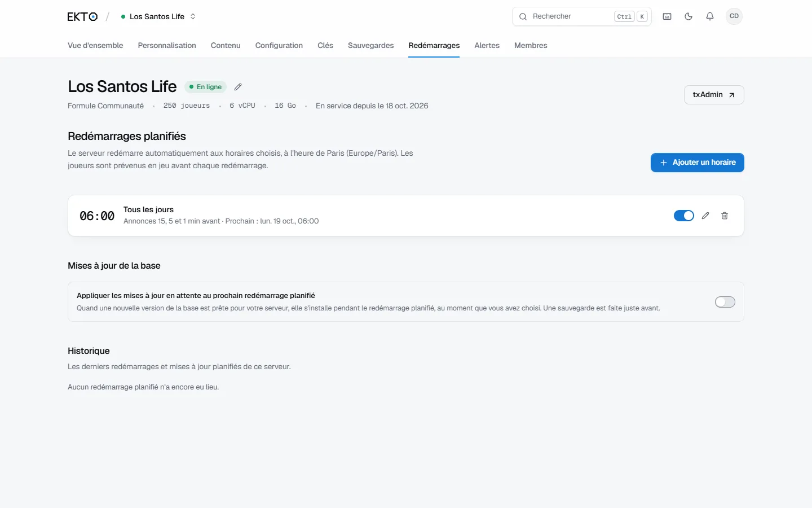Delete the 06:00 restart schedule
The width and height of the screenshot is (812, 508).
tap(725, 216)
